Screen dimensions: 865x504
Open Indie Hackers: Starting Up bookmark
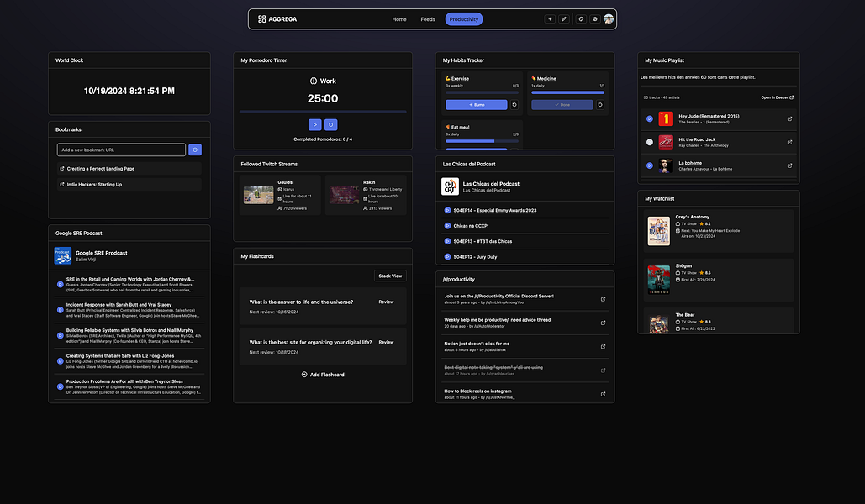pyautogui.click(x=129, y=184)
